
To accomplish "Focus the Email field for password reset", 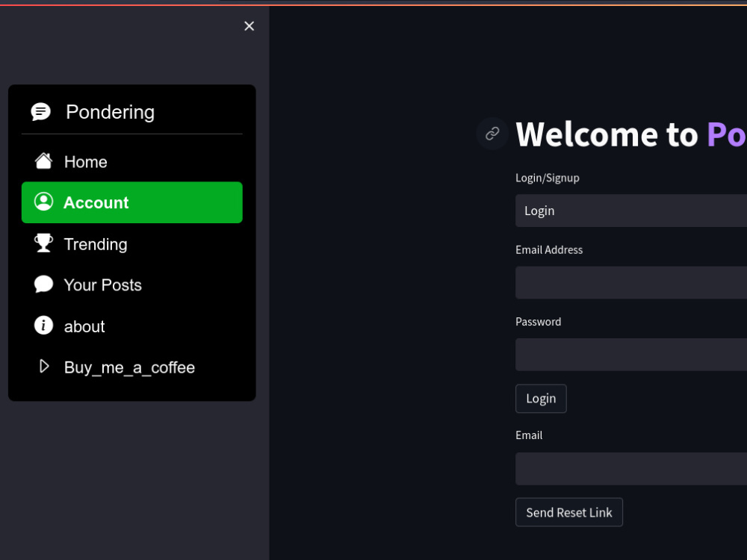I will [x=631, y=469].
